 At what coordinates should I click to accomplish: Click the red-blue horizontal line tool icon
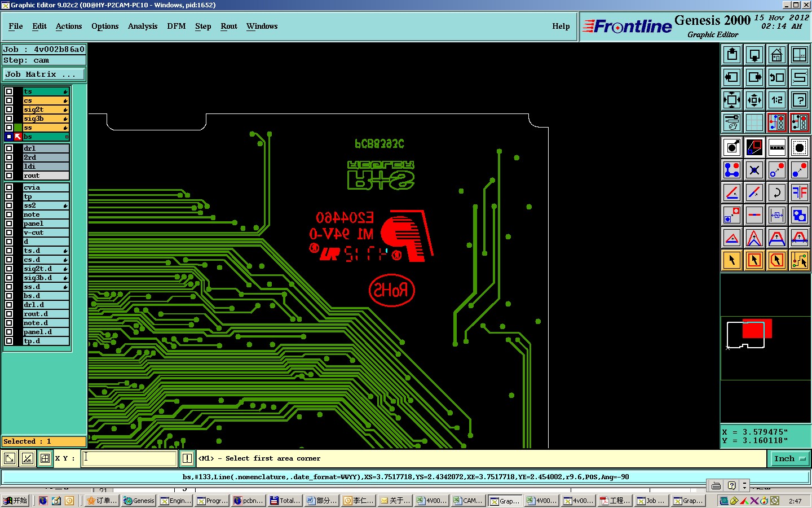point(754,215)
